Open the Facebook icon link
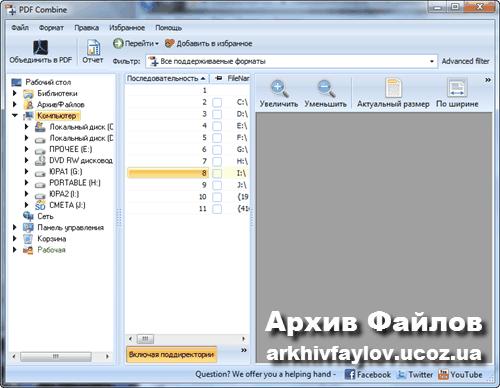The image size is (500, 388). (350, 374)
